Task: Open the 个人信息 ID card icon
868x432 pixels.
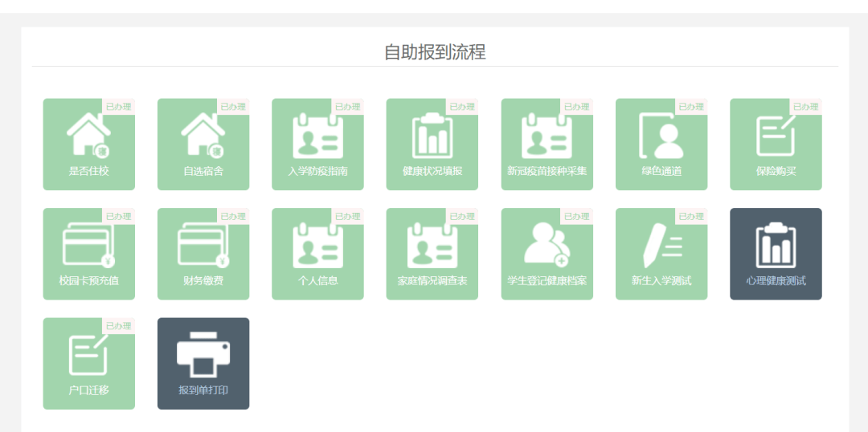Action: click(x=317, y=245)
